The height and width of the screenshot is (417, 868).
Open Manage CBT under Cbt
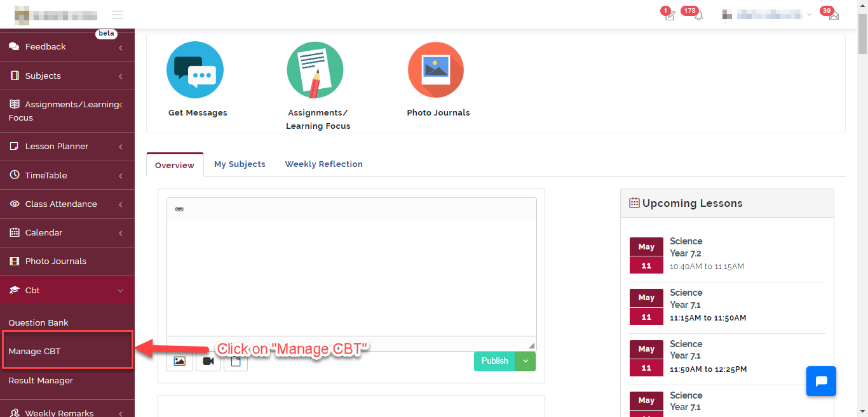click(x=67, y=349)
